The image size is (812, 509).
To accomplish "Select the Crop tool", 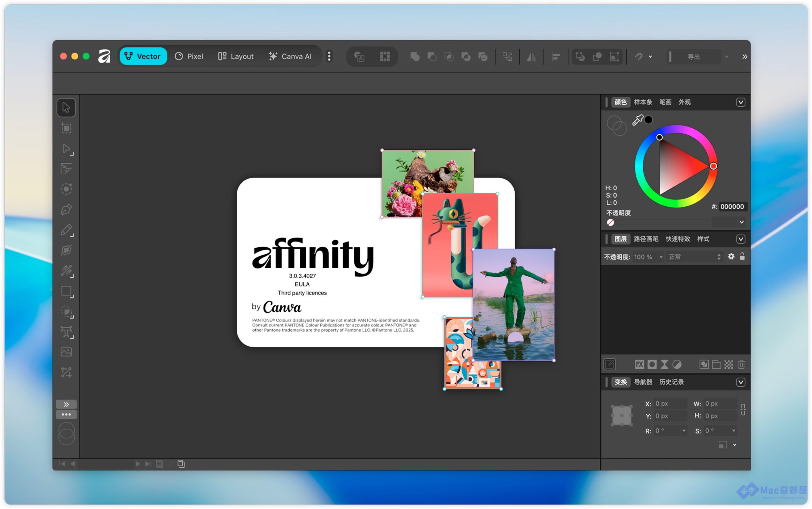I will 66,372.
